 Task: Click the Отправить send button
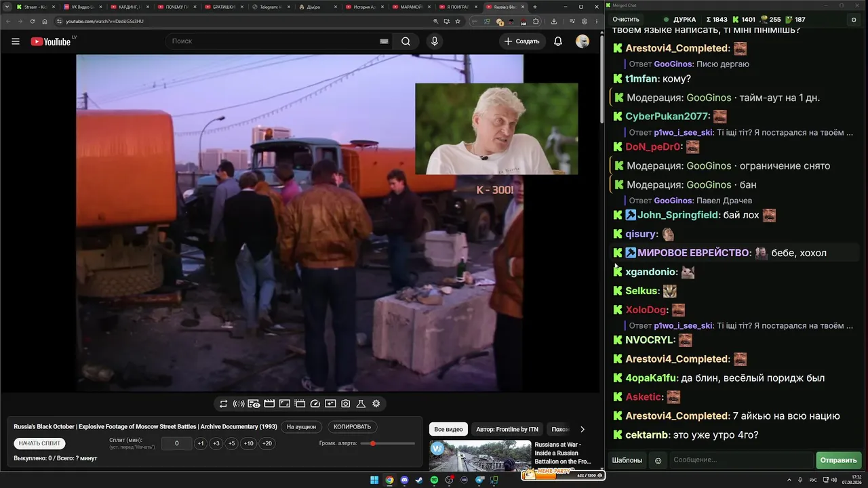[x=839, y=460]
